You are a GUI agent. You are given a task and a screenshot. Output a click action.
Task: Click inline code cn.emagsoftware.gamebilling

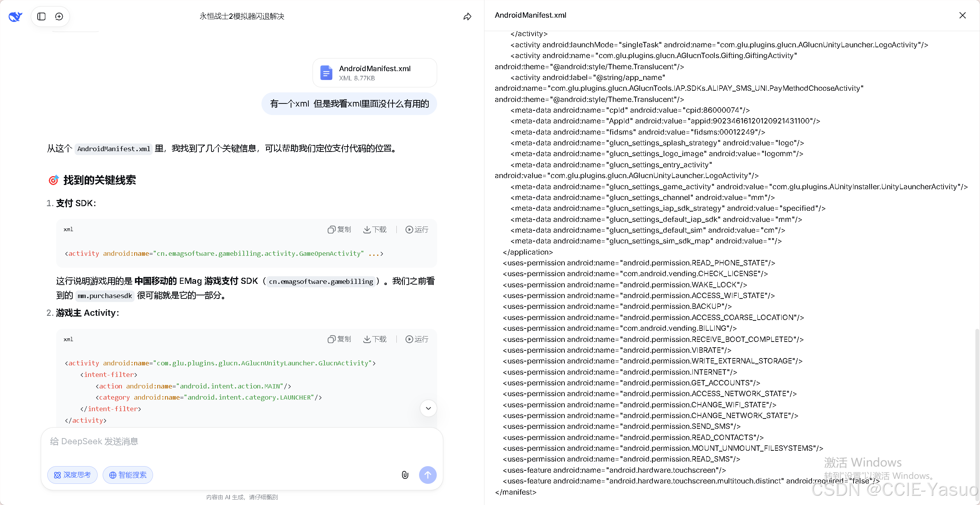pos(321,282)
